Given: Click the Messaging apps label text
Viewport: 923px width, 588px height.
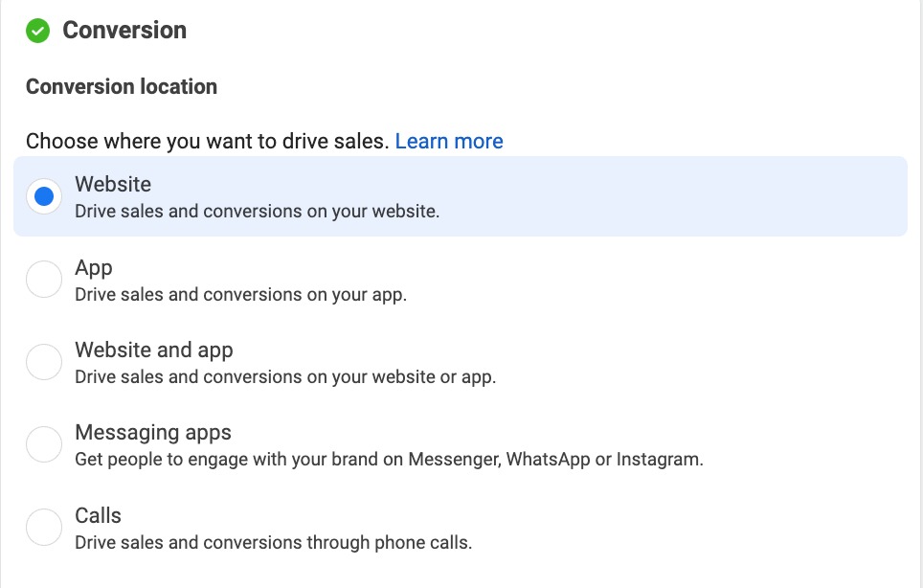Looking at the screenshot, I should click(x=153, y=432).
